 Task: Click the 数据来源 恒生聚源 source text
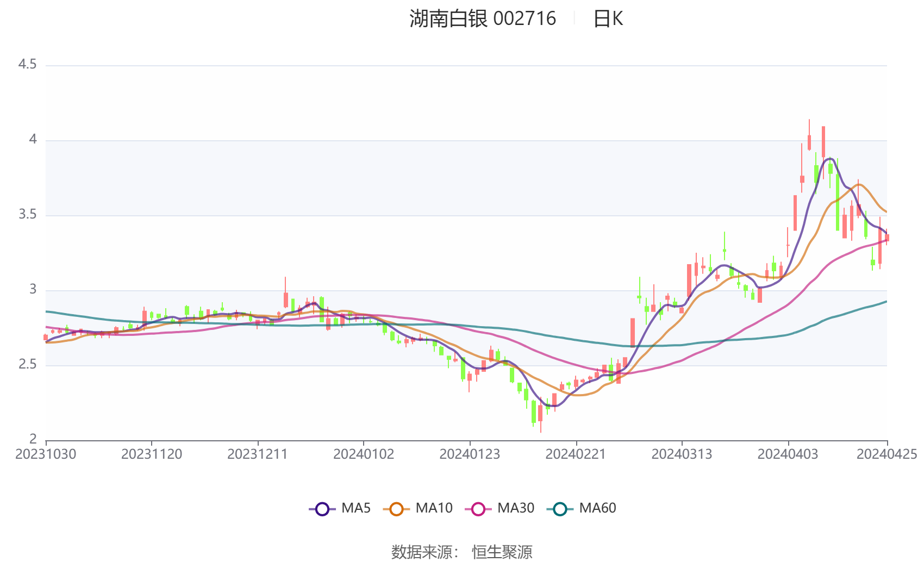[x=462, y=552]
